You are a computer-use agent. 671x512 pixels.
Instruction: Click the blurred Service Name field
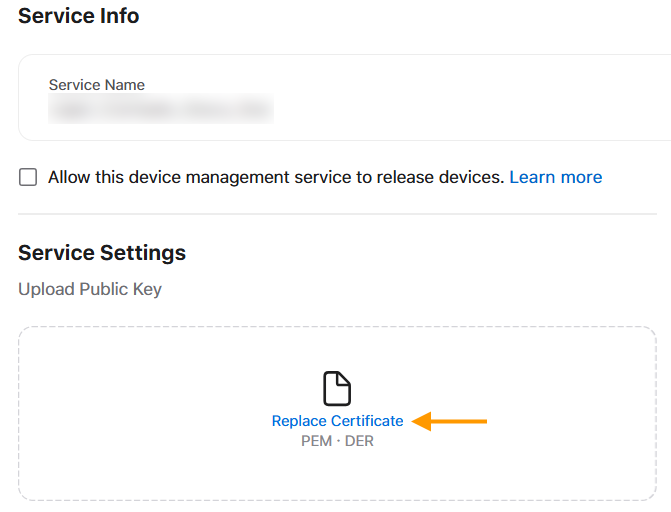click(x=161, y=109)
